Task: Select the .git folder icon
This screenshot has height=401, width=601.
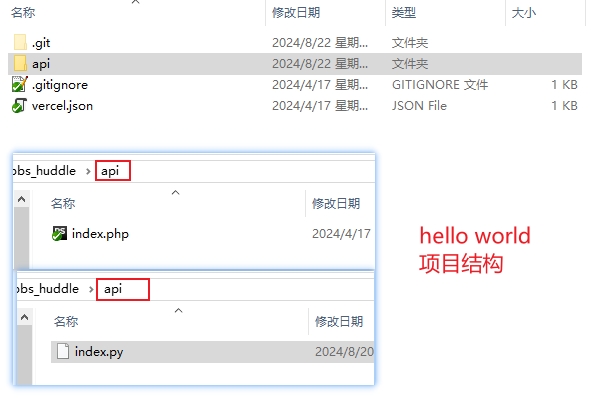Action: pos(20,43)
